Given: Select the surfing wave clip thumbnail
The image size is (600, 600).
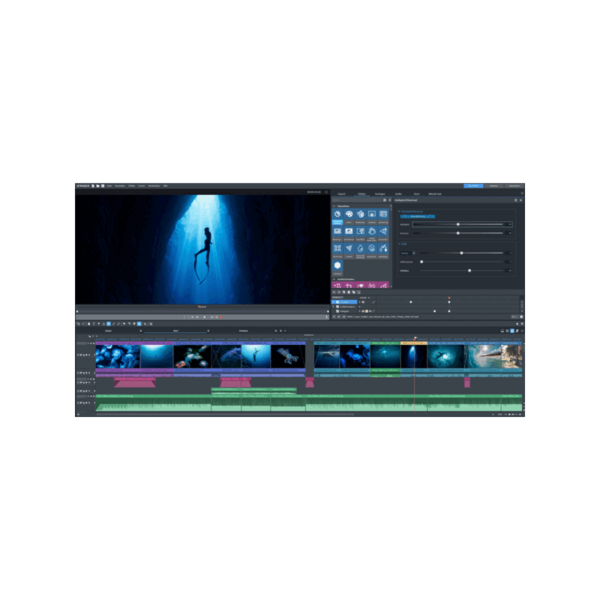Looking at the screenshot, I should click(482, 356).
